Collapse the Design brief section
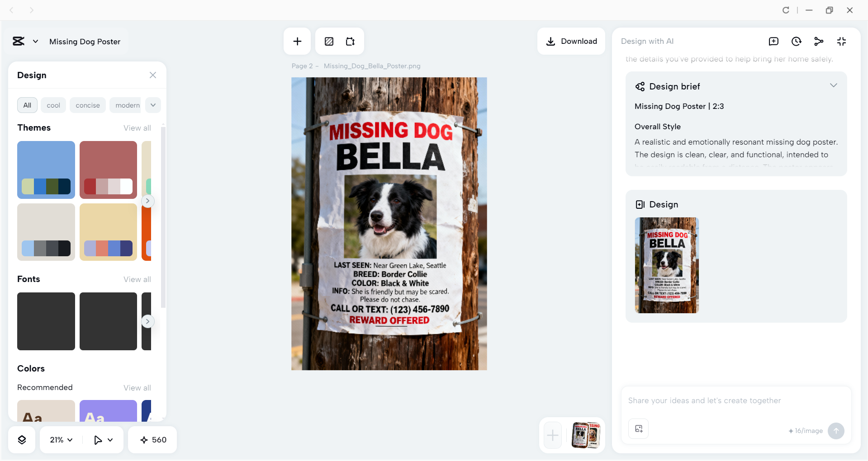Image resolution: width=868 pixels, height=461 pixels. (x=834, y=85)
